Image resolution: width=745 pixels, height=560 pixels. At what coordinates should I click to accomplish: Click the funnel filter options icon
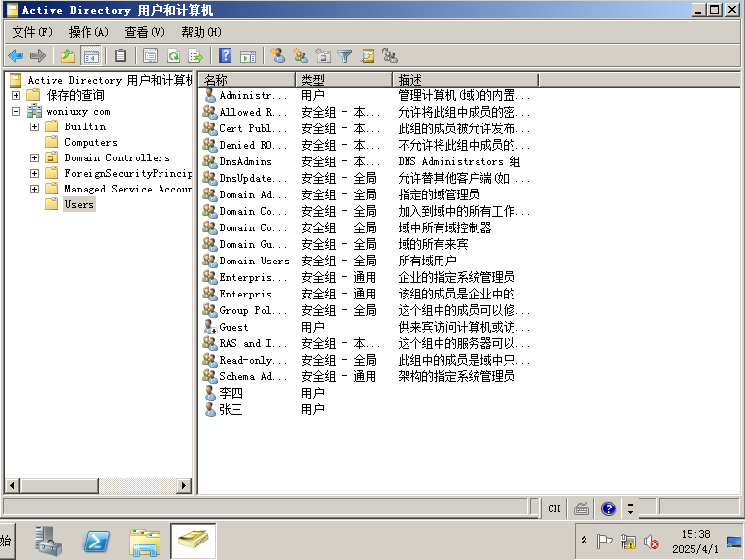click(x=345, y=56)
